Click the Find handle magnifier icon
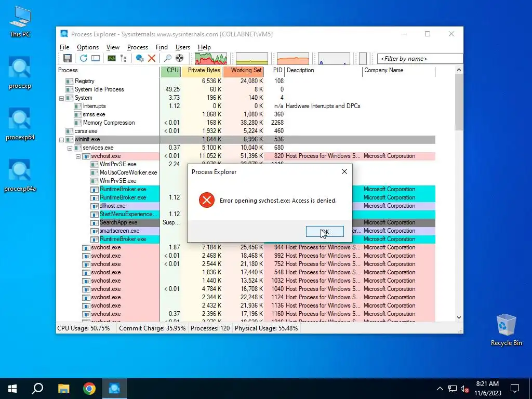The image size is (532, 399). pyautogui.click(x=167, y=58)
